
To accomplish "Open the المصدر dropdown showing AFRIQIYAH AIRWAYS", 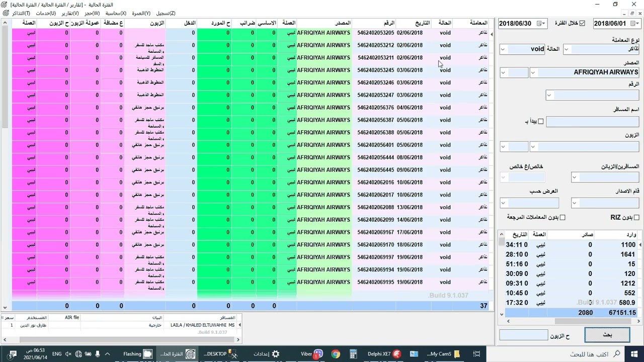I will point(533,72).
